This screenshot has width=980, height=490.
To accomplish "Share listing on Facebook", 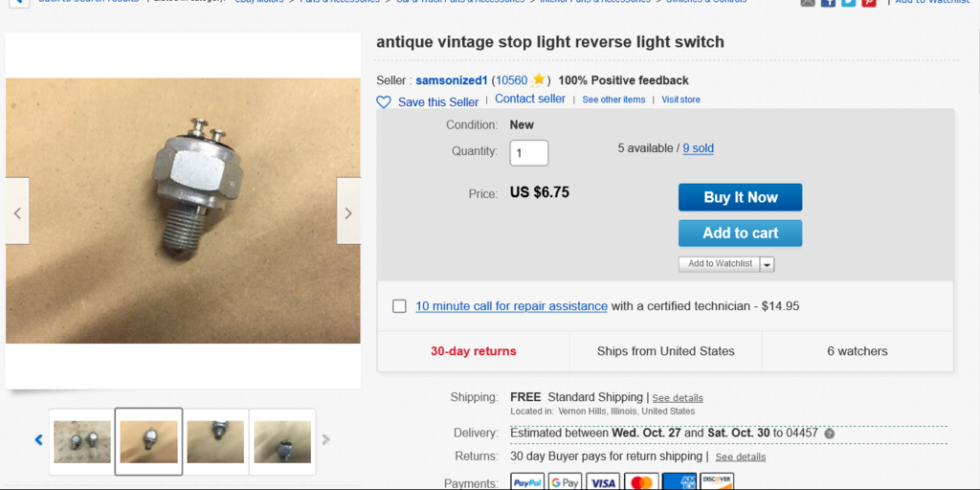I will pyautogui.click(x=828, y=3).
